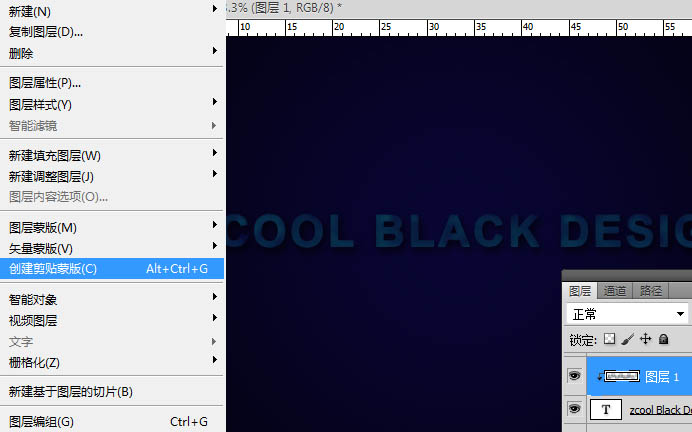This screenshot has width=692, height=432.
Task: Click the text layer T thumbnail
Action: click(x=606, y=409)
